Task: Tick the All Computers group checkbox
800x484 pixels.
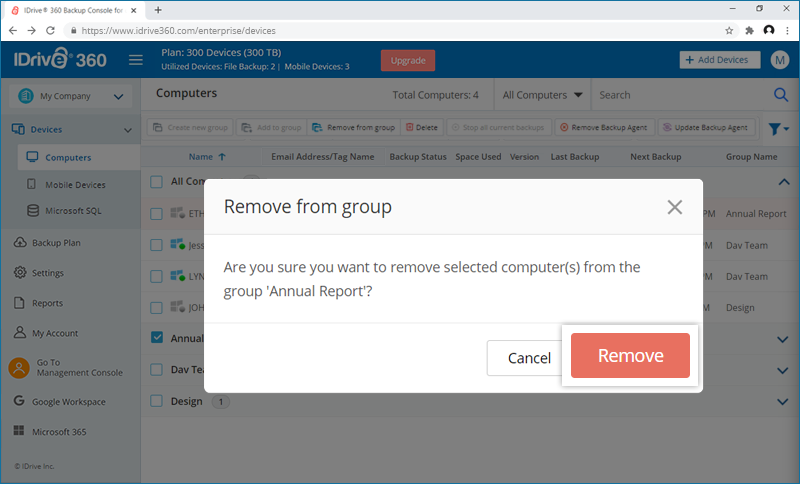Action: (157, 182)
